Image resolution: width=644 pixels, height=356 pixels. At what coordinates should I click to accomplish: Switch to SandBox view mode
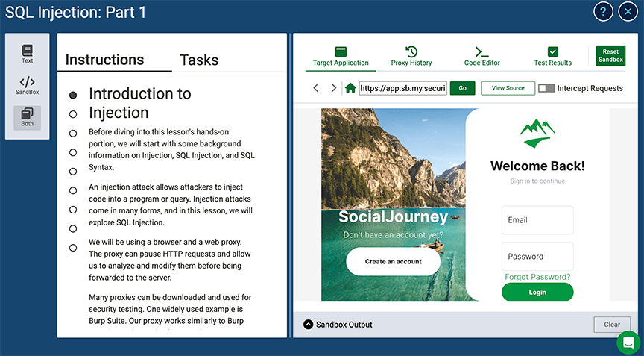[27, 86]
